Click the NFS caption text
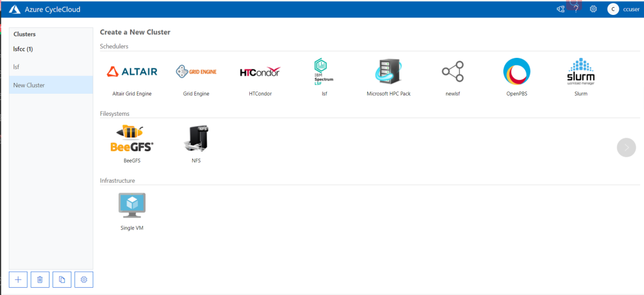This screenshot has height=295, width=644. 196,161
